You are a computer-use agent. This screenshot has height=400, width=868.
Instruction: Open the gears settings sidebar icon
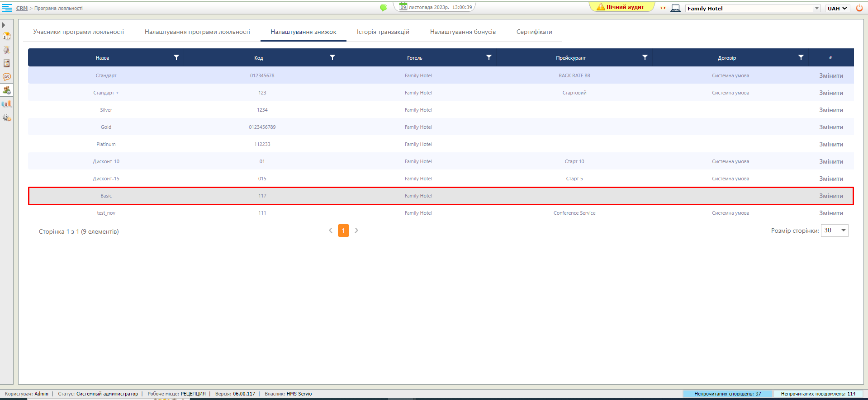click(x=7, y=118)
